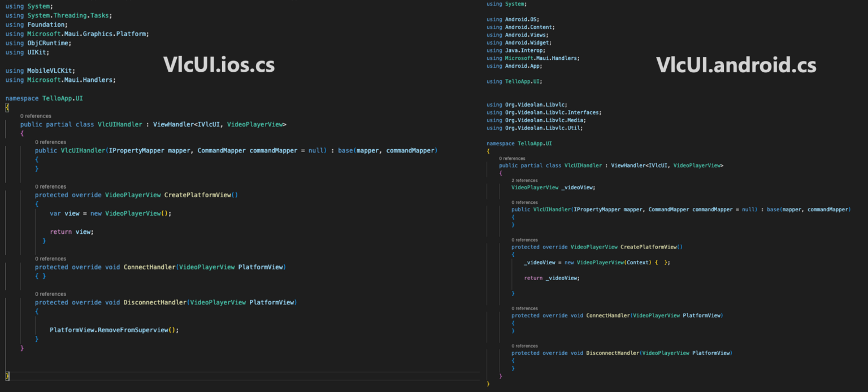Open "0 references" above iOS CreatePlatformView method
Image resolution: width=868 pixels, height=392 pixels.
point(50,186)
